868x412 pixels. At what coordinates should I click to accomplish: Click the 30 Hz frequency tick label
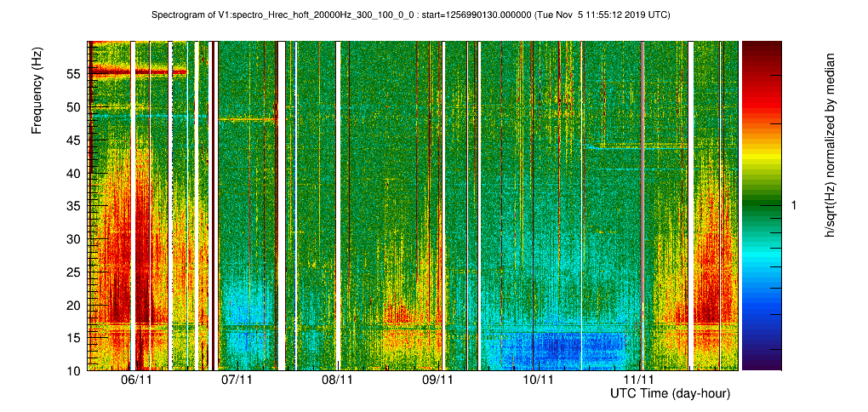pos(76,239)
